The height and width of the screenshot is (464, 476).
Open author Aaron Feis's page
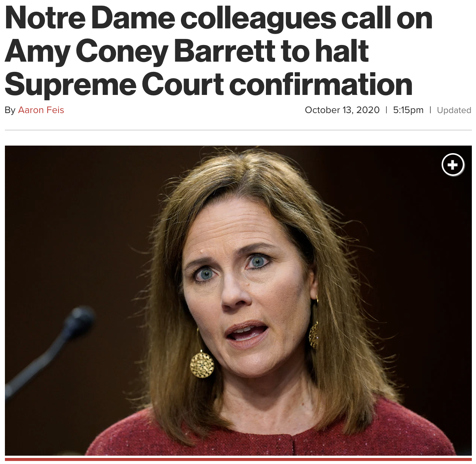click(x=41, y=110)
